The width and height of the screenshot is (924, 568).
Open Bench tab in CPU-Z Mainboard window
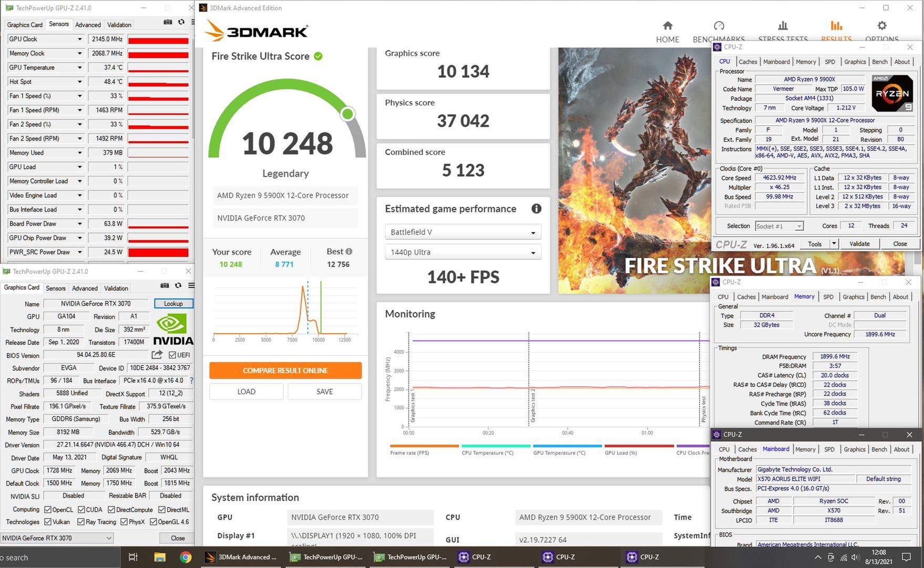879,449
